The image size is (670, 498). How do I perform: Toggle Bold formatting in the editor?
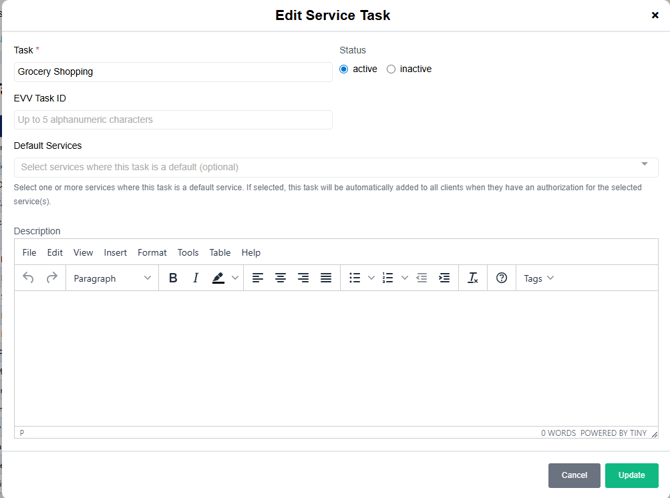173,278
